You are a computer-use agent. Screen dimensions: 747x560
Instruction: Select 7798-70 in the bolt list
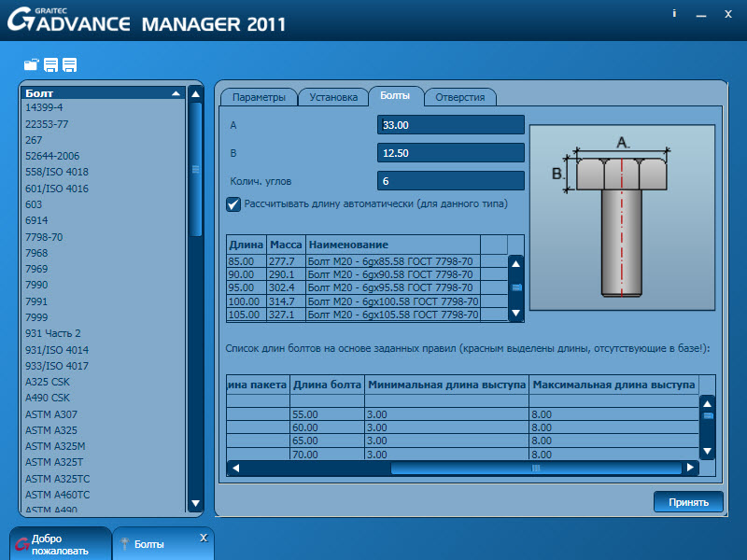click(44, 237)
